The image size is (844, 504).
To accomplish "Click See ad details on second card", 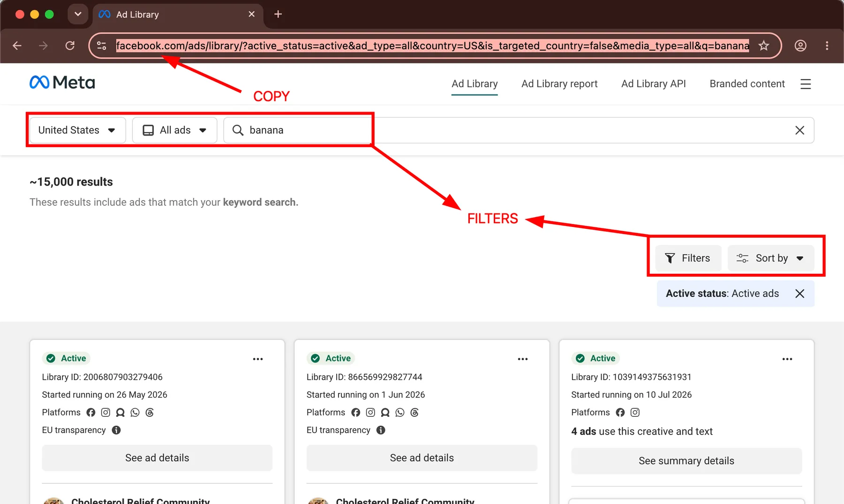I will pos(422,458).
